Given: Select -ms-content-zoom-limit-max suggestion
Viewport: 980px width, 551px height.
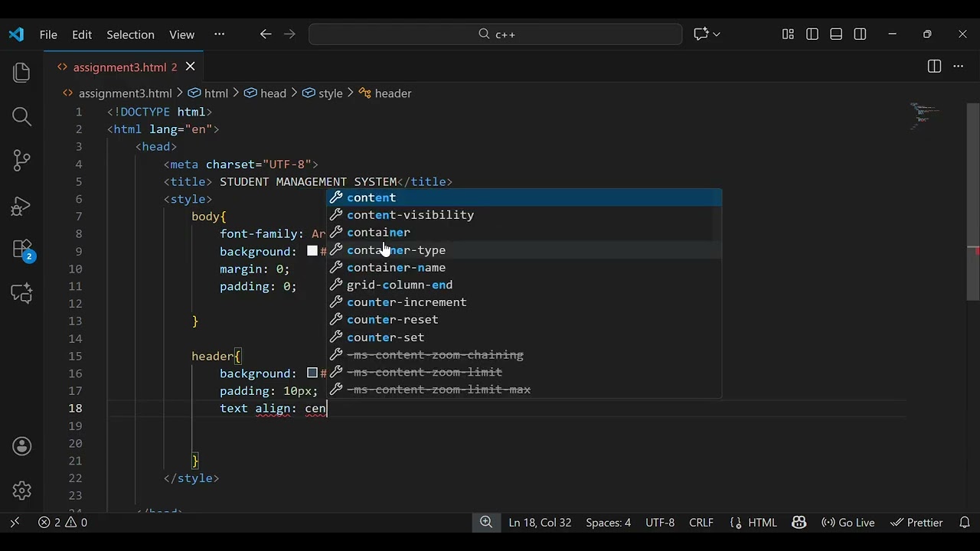Looking at the screenshot, I should click(x=524, y=390).
